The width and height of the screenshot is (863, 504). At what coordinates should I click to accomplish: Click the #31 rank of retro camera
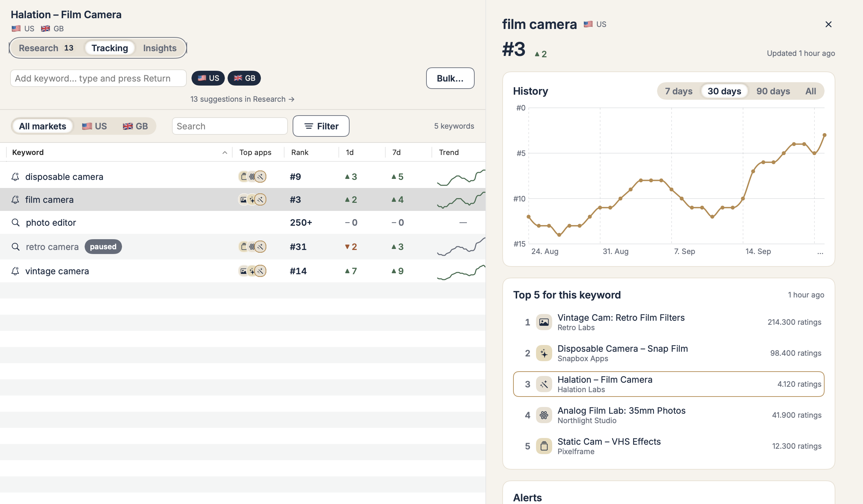[298, 247]
